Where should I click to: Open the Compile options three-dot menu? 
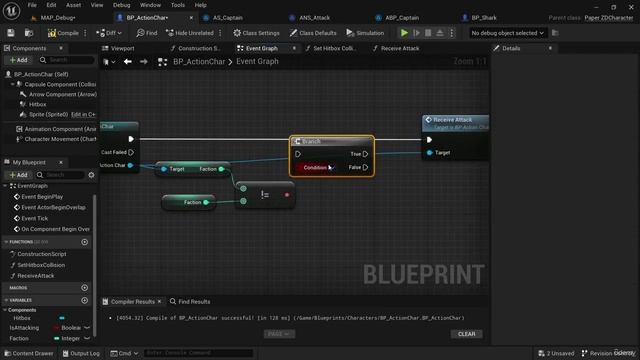85,33
